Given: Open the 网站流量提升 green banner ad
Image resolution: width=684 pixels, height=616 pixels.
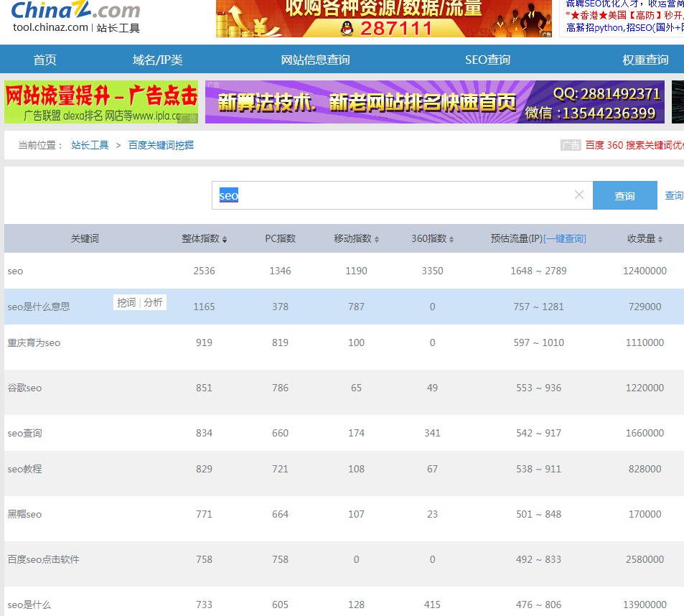Looking at the screenshot, I should [101, 102].
